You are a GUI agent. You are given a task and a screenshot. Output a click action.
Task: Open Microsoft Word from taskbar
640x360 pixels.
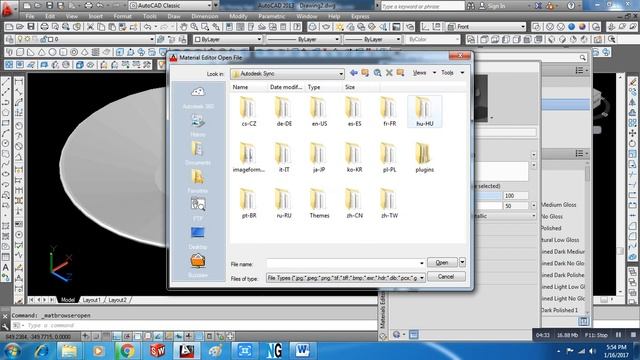point(302,351)
